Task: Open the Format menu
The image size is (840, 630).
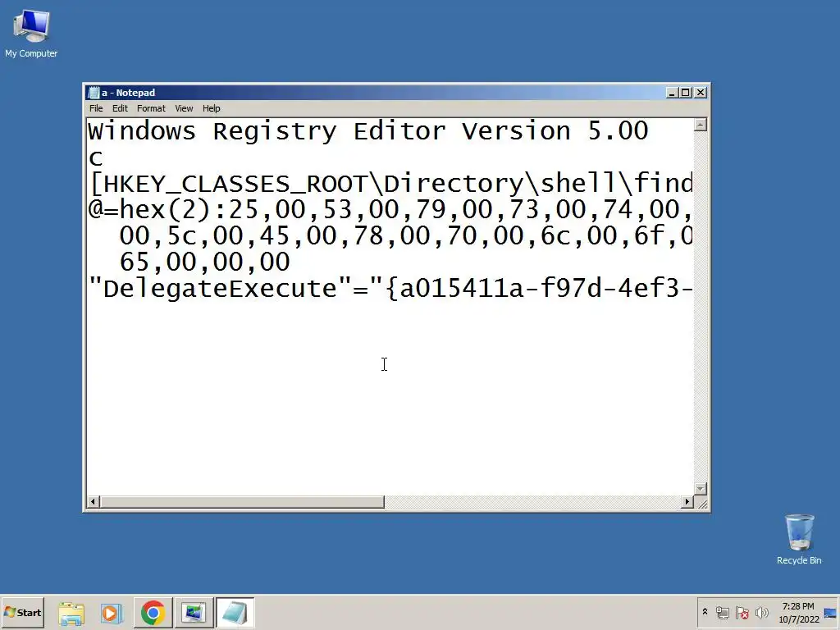Action: [151, 108]
